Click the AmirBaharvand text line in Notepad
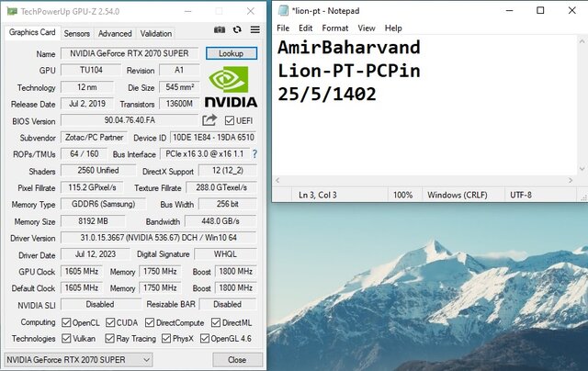588x371 pixels. point(349,47)
